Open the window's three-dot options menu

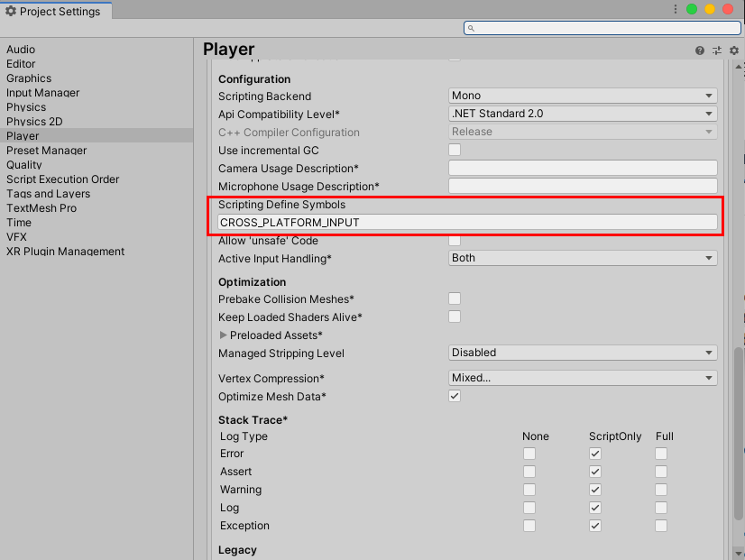coord(675,9)
